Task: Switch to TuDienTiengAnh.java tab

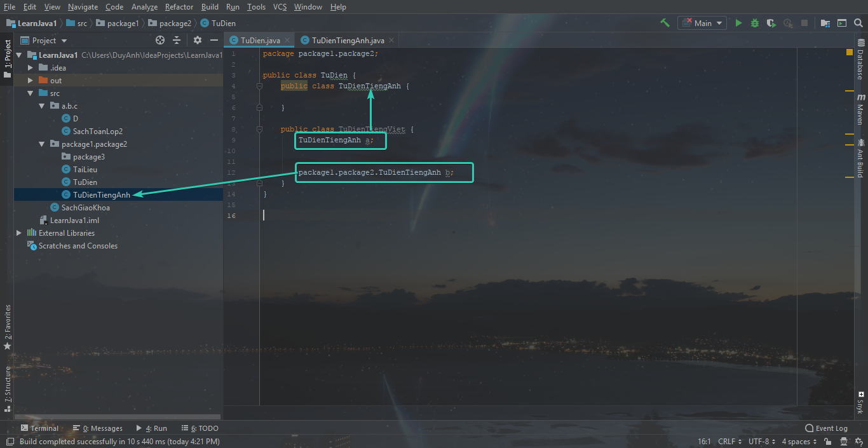Action: [348, 40]
